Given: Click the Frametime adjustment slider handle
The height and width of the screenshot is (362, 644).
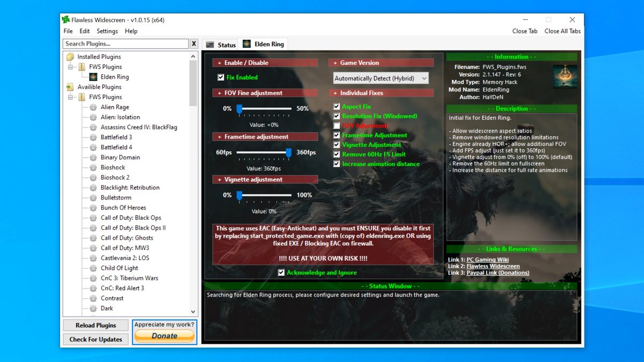Looking at the screenshot, I should [288, 153].
